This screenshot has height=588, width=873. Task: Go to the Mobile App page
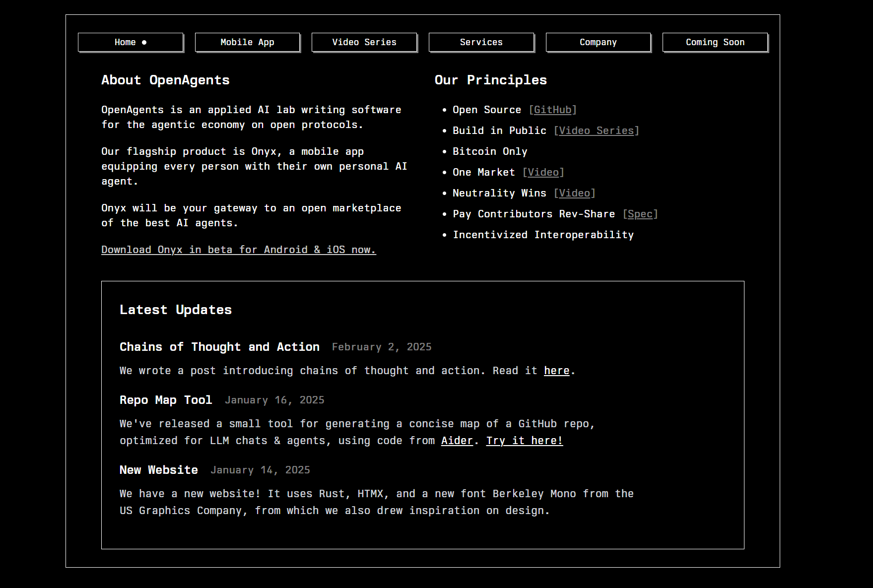[x=247, y=42]
